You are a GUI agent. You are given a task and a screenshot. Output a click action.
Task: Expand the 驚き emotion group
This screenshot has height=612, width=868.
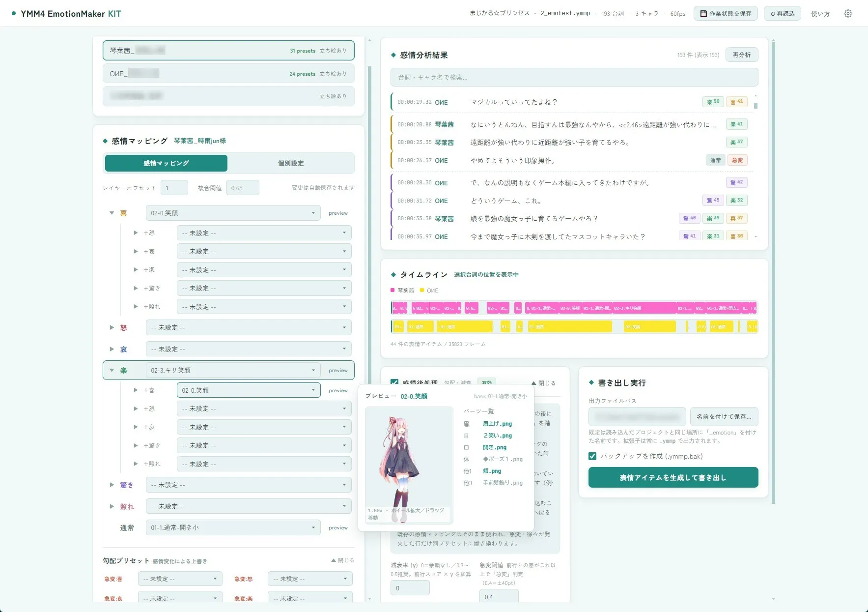point(112,485)
